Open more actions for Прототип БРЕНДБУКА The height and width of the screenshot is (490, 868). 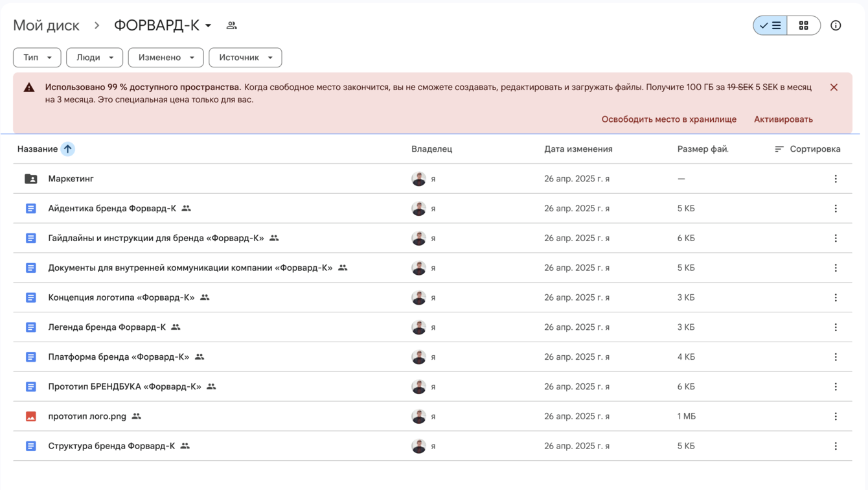[836, 387]
